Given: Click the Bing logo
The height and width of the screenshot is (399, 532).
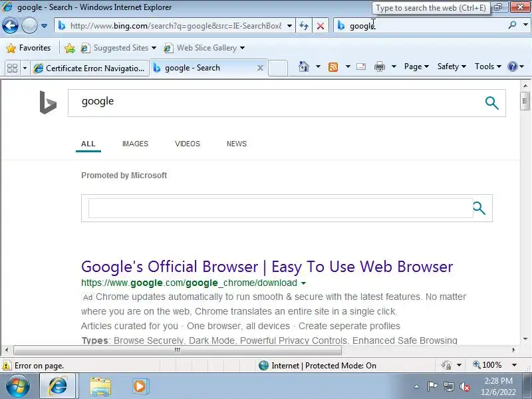Looking at the screenshot, I should click(48, 102).
